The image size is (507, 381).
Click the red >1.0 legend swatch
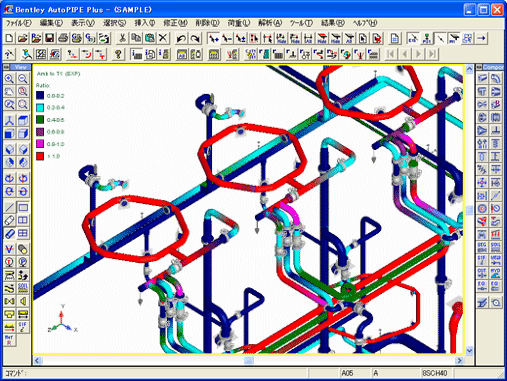click(x=40, y=156)
